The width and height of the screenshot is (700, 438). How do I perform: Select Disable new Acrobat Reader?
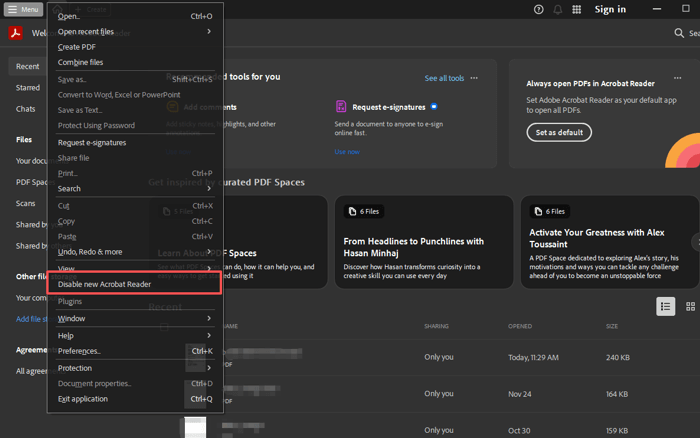point(105,284)
